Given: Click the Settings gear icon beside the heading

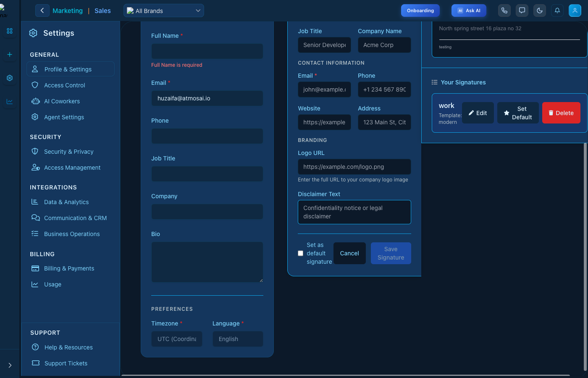Looking at the screenshot, I should pyautogui.click(x=33, y=33).
